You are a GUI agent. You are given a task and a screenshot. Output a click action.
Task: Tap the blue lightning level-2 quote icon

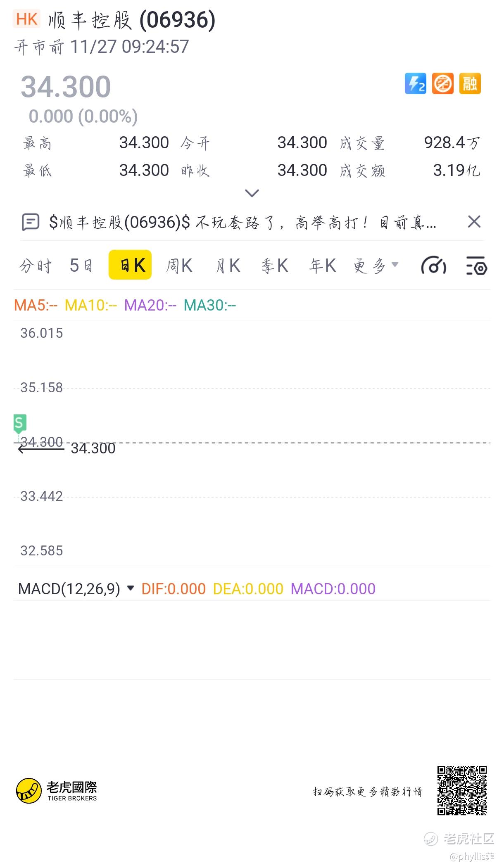coord(415,84)
